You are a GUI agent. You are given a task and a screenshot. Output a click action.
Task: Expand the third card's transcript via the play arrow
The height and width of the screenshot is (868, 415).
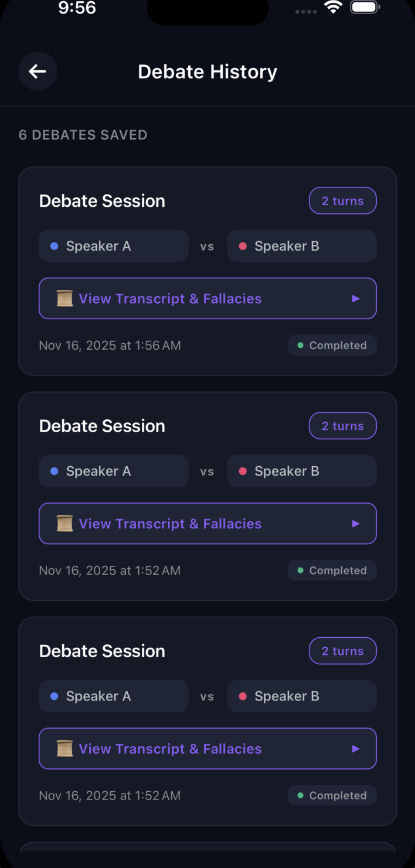pyautogui.click(x=355, y=749)
